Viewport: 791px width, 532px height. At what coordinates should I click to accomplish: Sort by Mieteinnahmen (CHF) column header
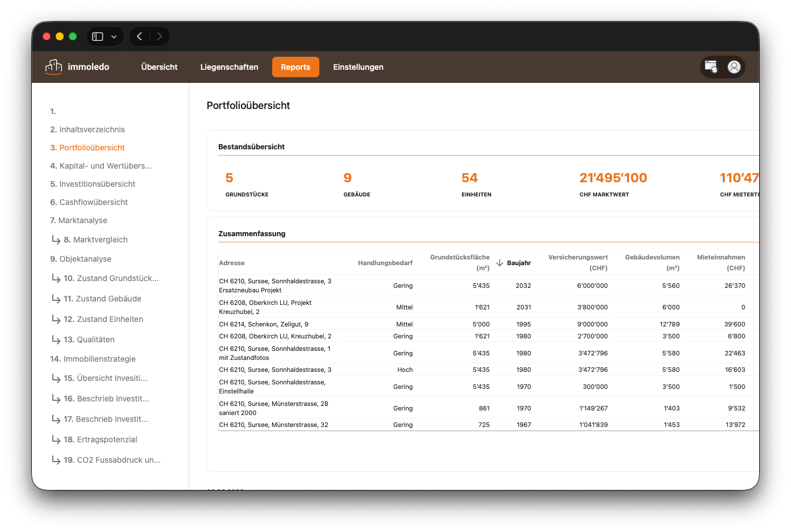[x=721, y=263]
